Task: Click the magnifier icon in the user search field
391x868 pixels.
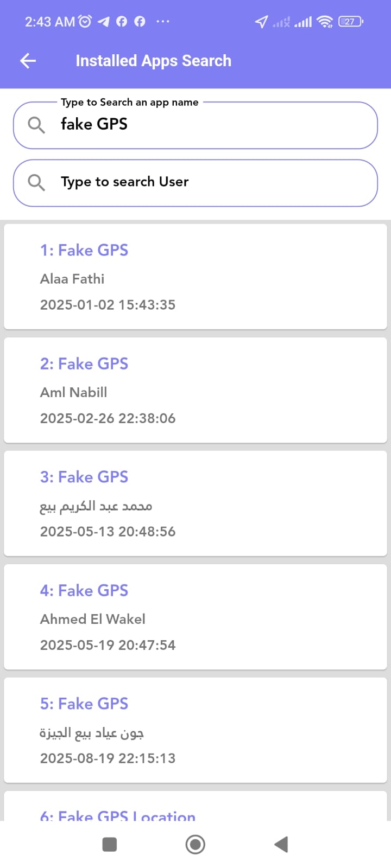Action: click(36, 182)
